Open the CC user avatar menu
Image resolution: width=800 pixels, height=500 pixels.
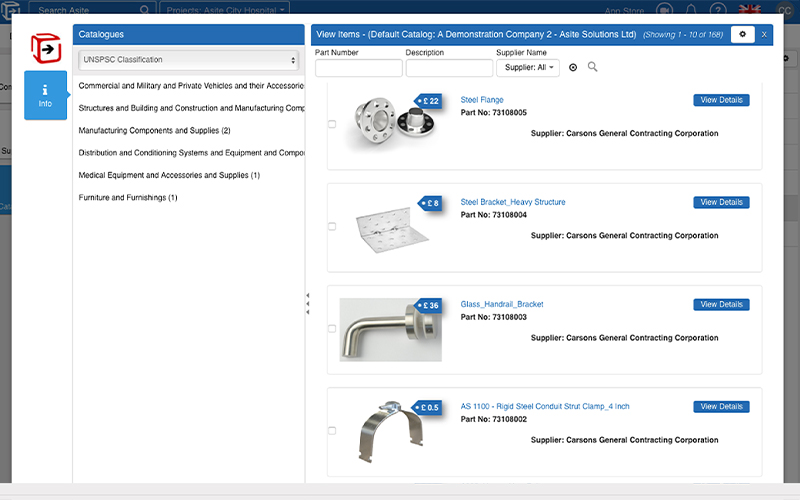click(785, 10)
